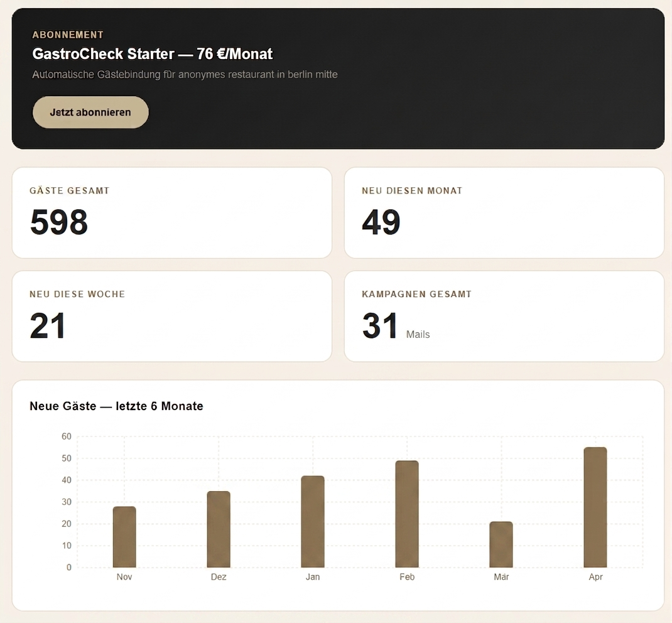Select the Apr bar in the chart
This screenshot has height=623, width=672.
tap(595, 507)
